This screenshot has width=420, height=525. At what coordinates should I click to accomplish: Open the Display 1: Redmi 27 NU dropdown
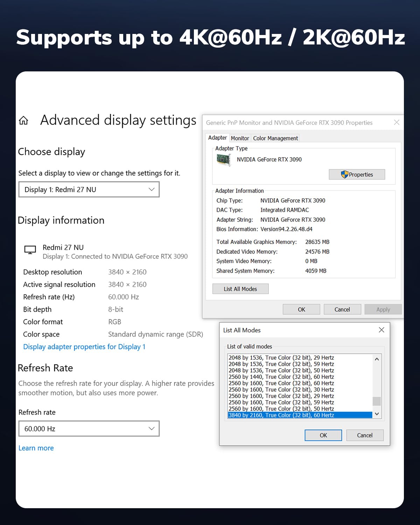tap(89, 189)
